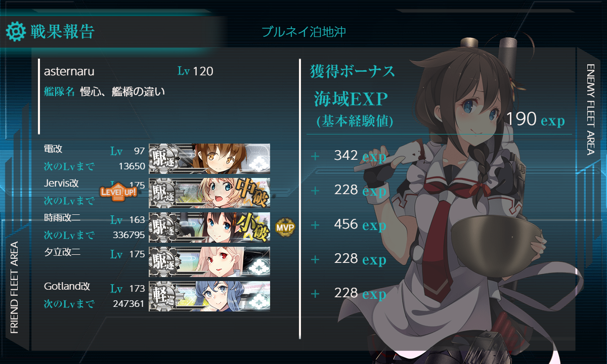Select the 夕立改二 ship portrait banner
The height and width of the screenshot is (364, 607).
coord(209,261)
